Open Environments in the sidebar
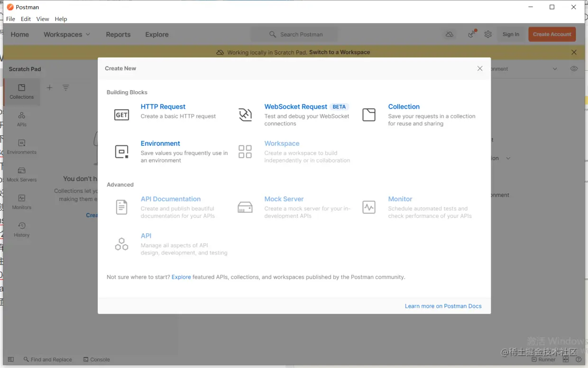The image size is (588, 368). pos(22,147)
